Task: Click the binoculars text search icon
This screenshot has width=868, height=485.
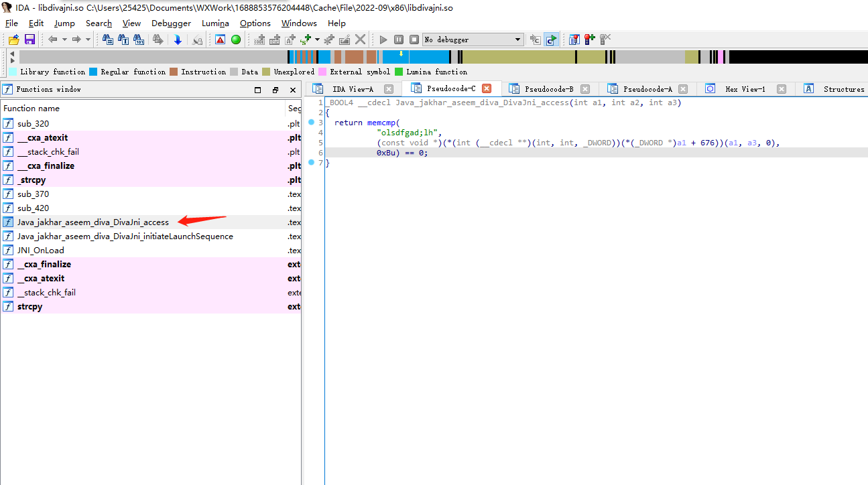Action: [123, 40]
